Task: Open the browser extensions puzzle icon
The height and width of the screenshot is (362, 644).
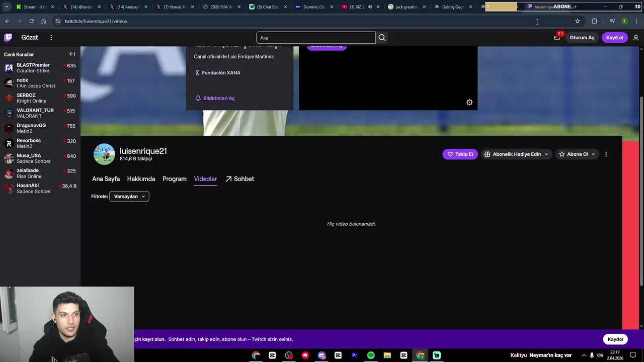Action: [595, 21]
